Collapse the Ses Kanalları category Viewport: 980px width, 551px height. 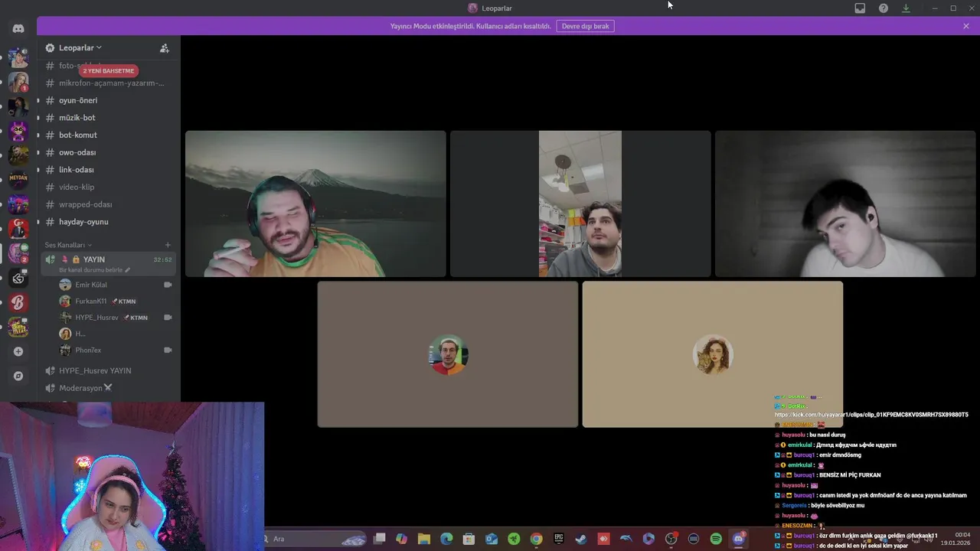click(x=67, y=245)
